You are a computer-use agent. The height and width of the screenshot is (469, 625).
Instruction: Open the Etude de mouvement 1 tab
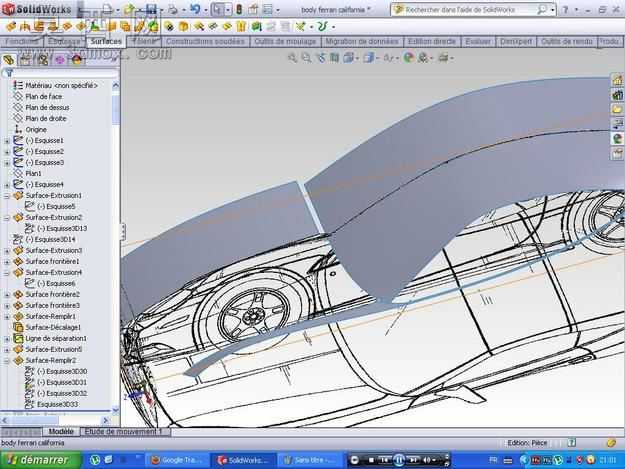123,432
